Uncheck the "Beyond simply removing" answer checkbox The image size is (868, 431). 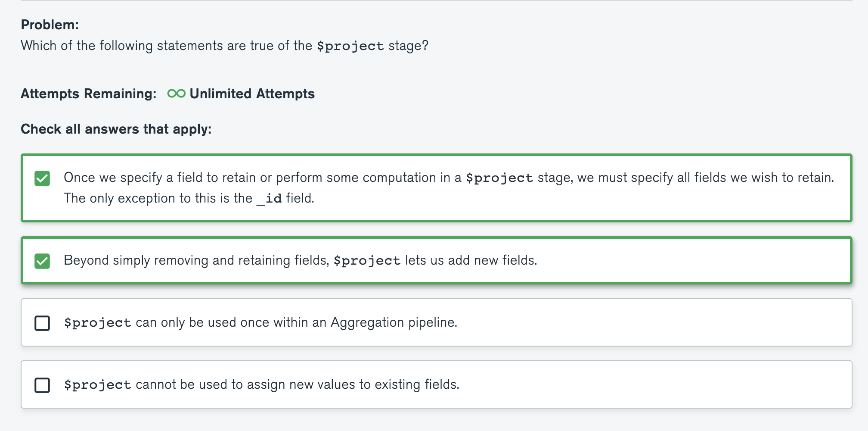(x=42, y=261)
